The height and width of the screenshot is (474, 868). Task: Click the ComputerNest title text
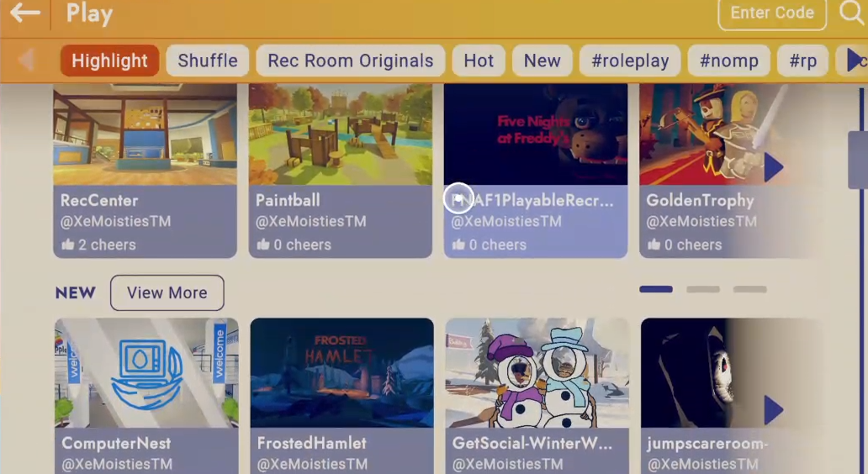click(116, 443)
